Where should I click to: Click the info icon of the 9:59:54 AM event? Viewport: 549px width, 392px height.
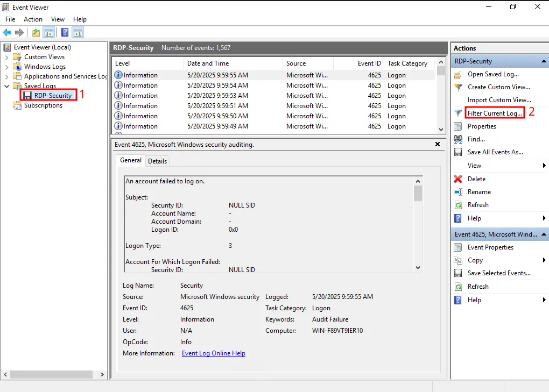click(119, 85)
